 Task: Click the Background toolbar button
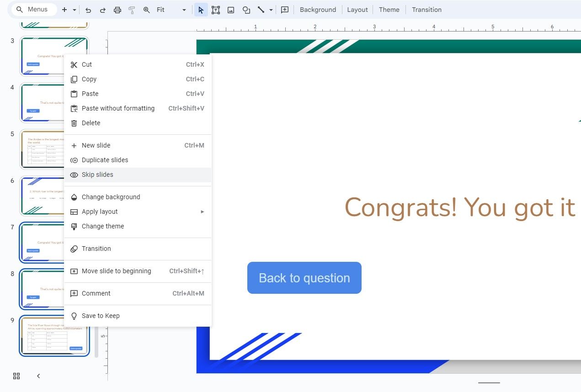(318, 10)
